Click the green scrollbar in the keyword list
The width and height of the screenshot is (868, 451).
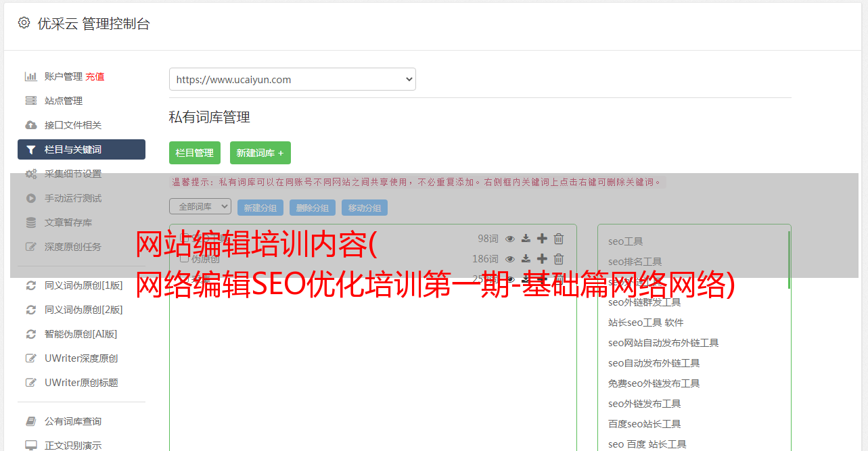tap(789, 260)
